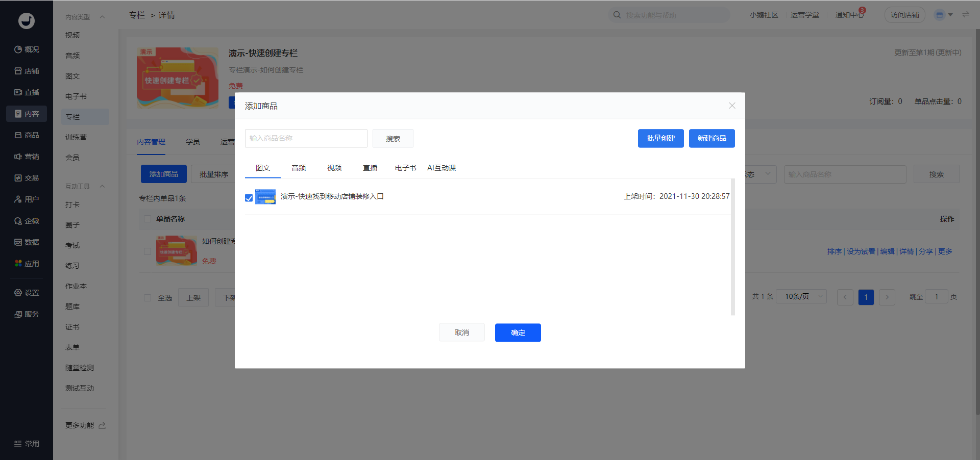Open the 10条/页 page size dropdown

(801, 297)
